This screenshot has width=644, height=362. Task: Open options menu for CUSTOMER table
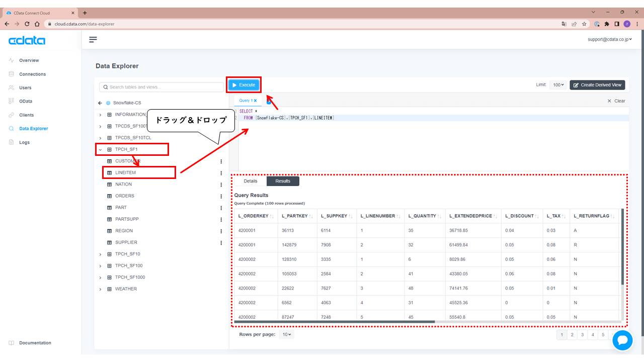click(x=221, y=161)
